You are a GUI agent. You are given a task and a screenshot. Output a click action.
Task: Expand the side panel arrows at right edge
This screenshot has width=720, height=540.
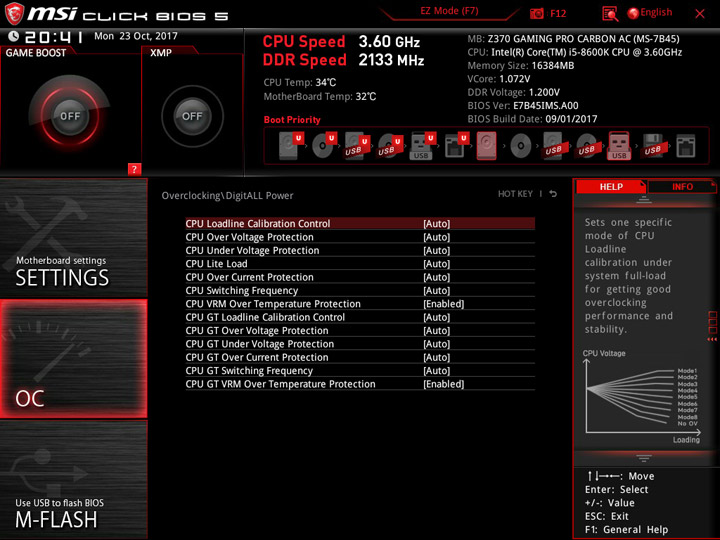pos(712,339)
